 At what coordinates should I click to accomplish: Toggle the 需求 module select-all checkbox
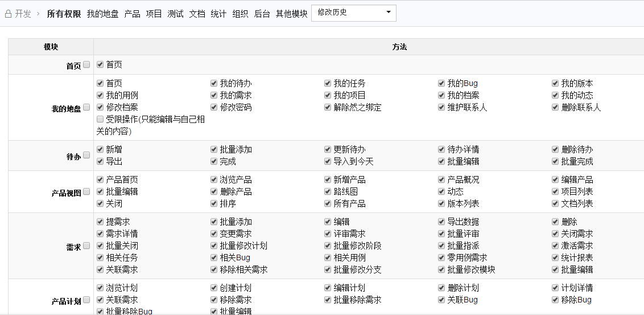pos(86,246)
